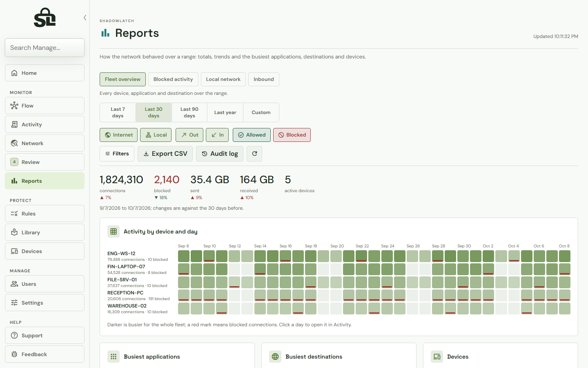Toggle the Internet filter chip
Viewport: 588px width, 368px height.
(118, 135)
